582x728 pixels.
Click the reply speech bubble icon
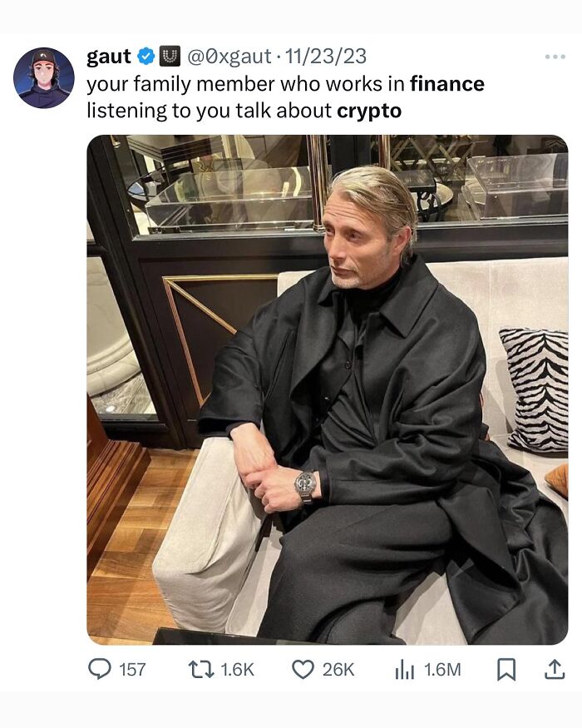99,670
